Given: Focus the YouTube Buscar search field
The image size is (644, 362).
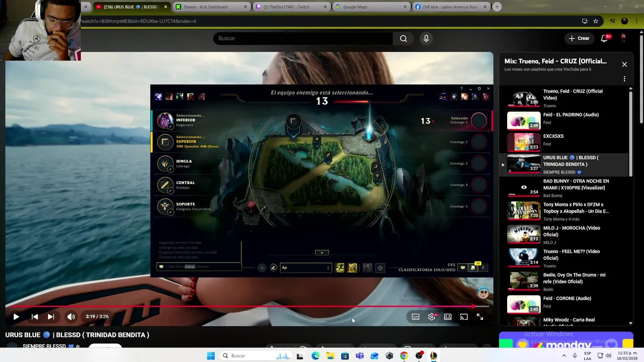Looking at the screenshot, I should pos(303,38).
